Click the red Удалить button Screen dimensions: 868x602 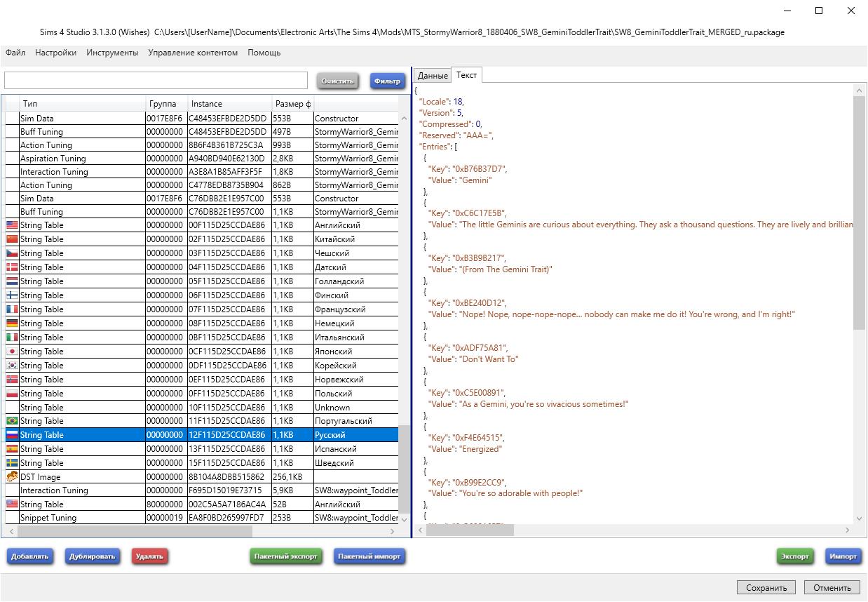[x=149, y=556]
